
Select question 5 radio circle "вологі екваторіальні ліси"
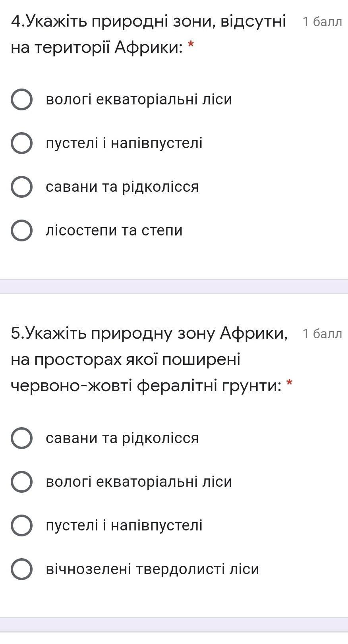point(21,482)
